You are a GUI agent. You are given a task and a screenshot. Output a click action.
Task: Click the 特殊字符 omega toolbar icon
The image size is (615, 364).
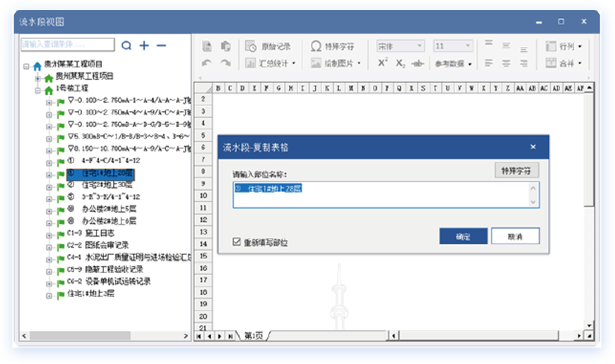coord(332,46)
